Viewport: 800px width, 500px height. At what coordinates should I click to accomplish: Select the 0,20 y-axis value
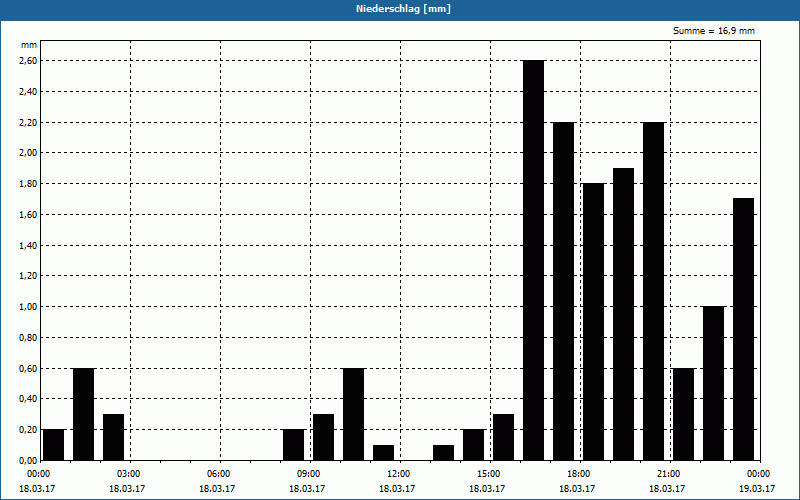click(29, 430)
